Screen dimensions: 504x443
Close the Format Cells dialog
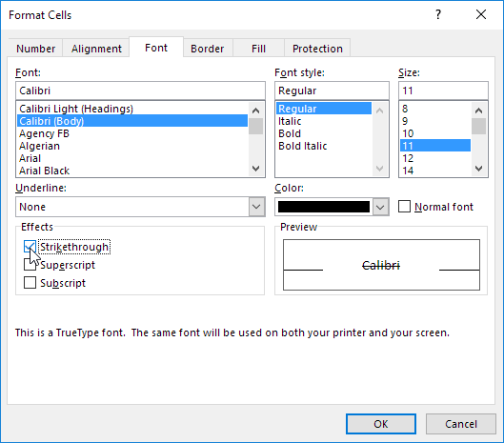click(481, 14)
